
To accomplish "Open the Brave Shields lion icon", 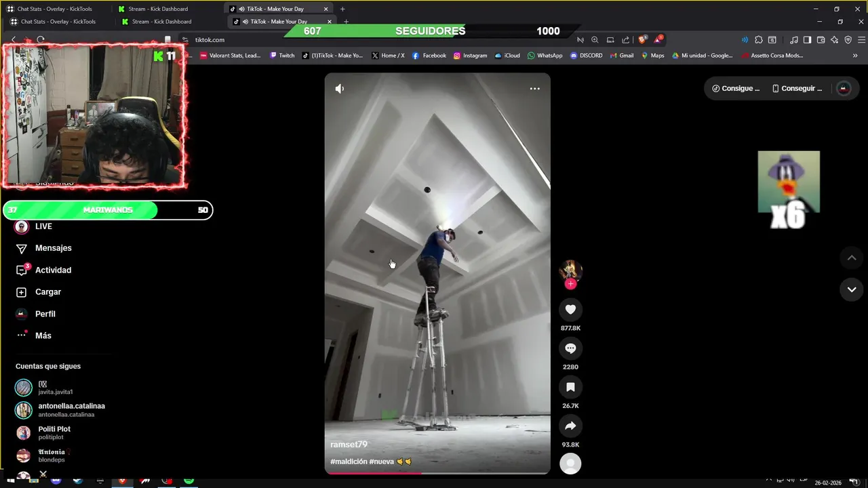I will (642, 40).
